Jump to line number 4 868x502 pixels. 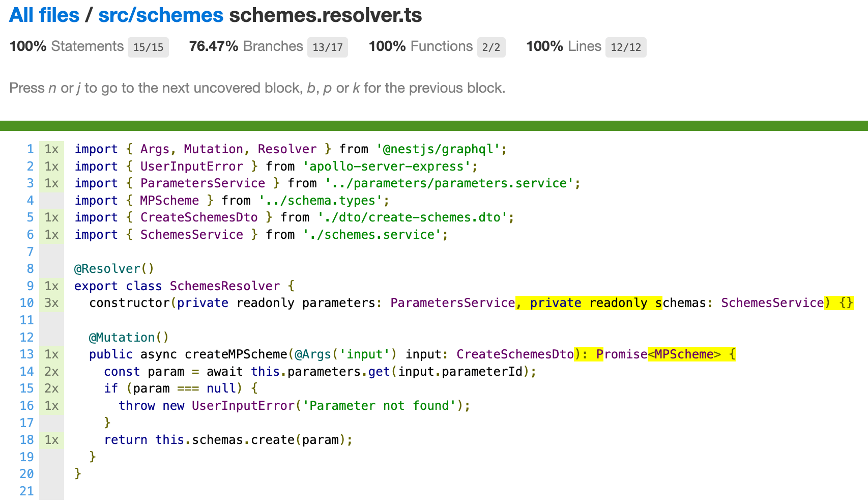(x=30, y=201)
